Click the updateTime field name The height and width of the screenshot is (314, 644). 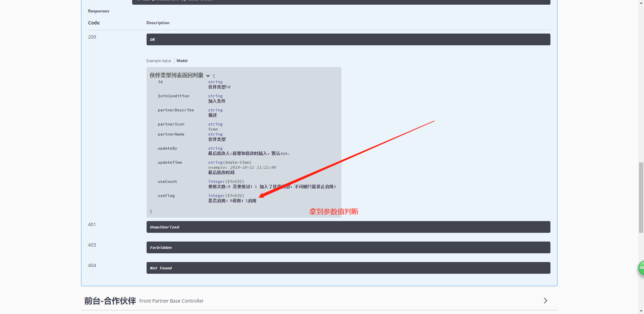[x=170, y=162]
